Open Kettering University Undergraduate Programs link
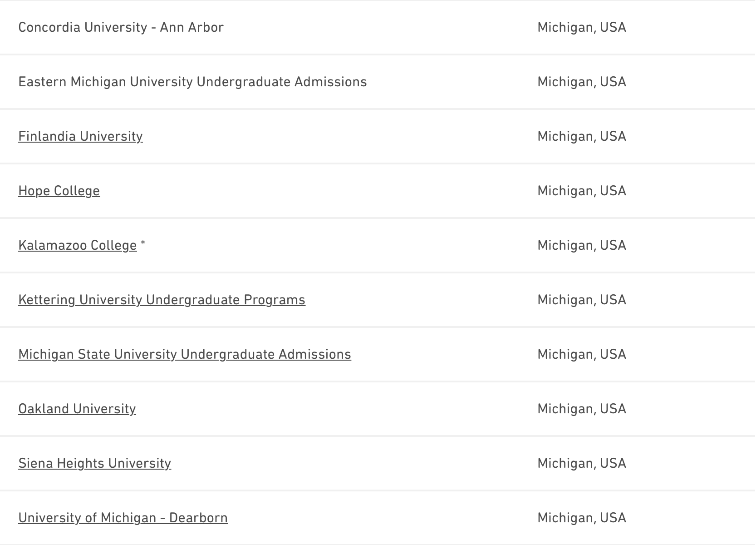 (x=162, y=300)
